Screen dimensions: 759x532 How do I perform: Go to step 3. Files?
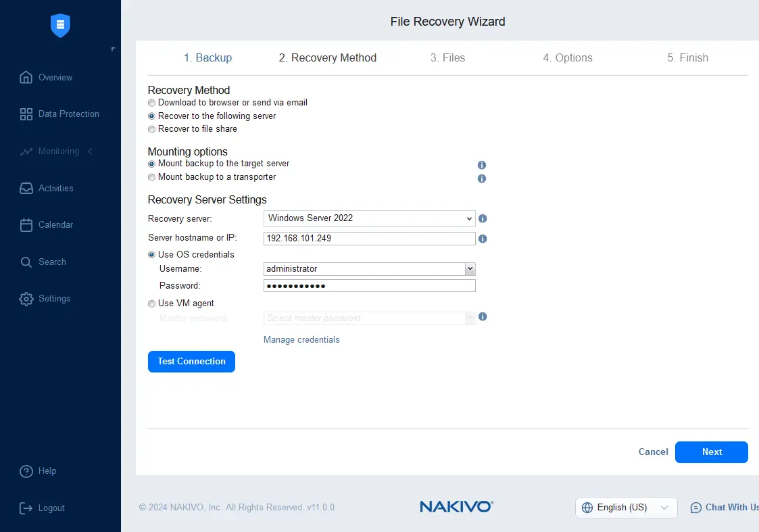pyautogui.click(x=447, y=57)
